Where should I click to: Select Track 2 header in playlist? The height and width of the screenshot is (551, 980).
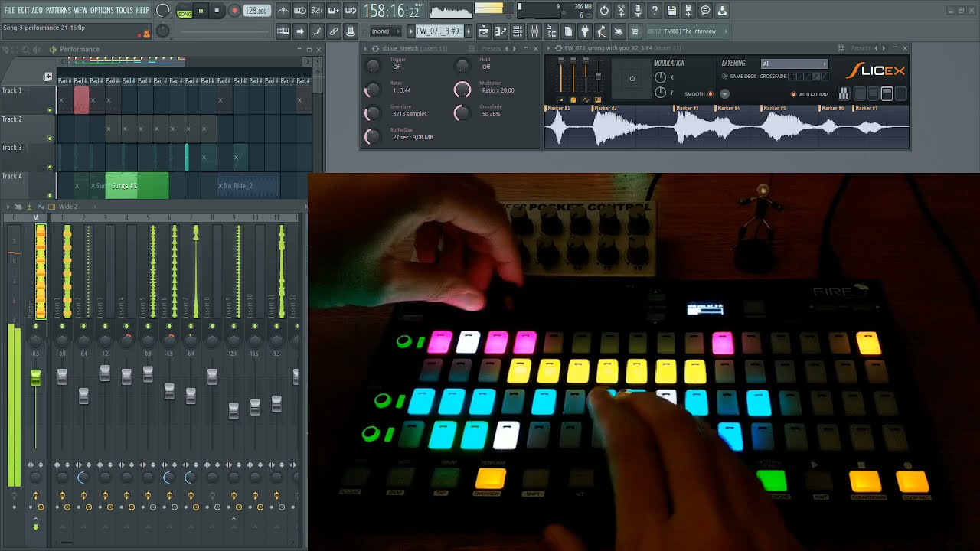click(x=28, y=128)
